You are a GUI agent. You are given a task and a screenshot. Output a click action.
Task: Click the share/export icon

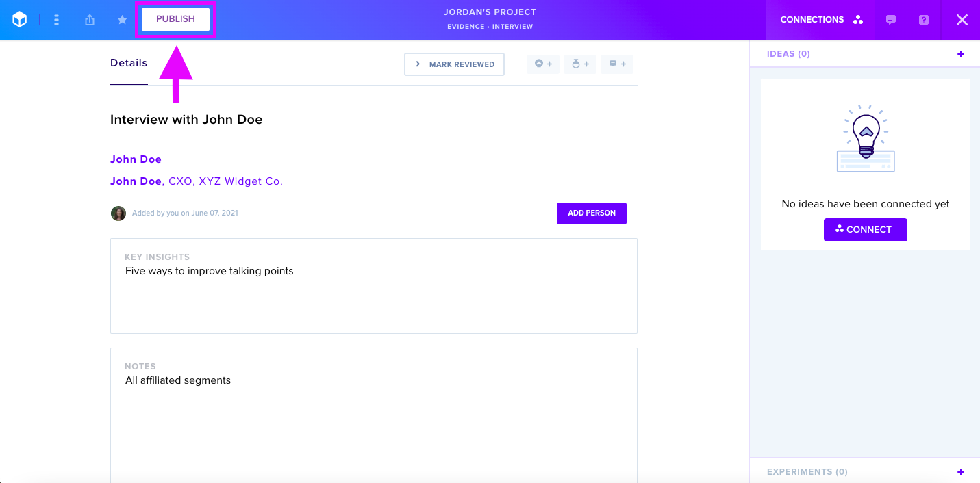click(x=90, y=20)
